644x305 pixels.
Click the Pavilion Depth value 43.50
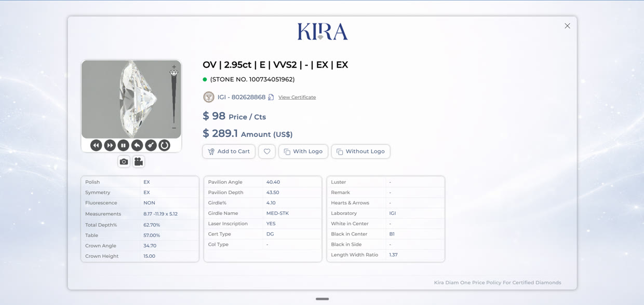click(x=273, y=192)
